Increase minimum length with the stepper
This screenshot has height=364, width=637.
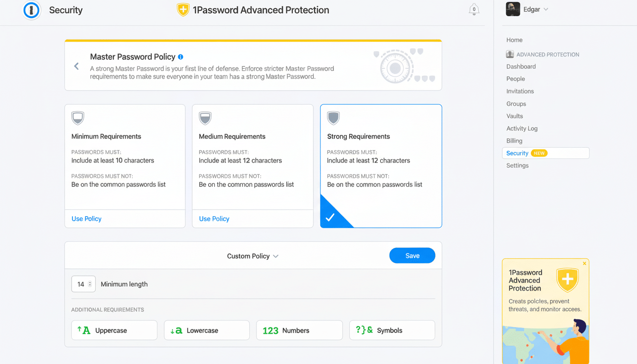pos(90,281)
